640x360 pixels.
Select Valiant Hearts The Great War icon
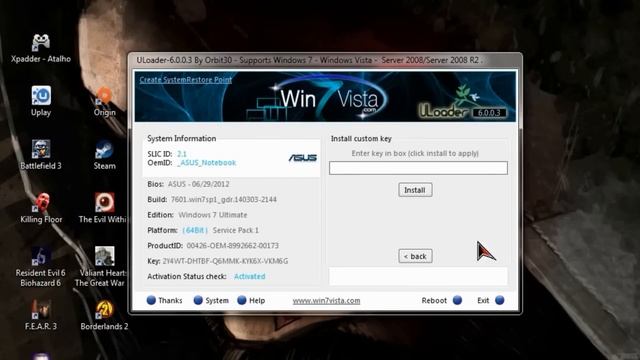(101, 267)
